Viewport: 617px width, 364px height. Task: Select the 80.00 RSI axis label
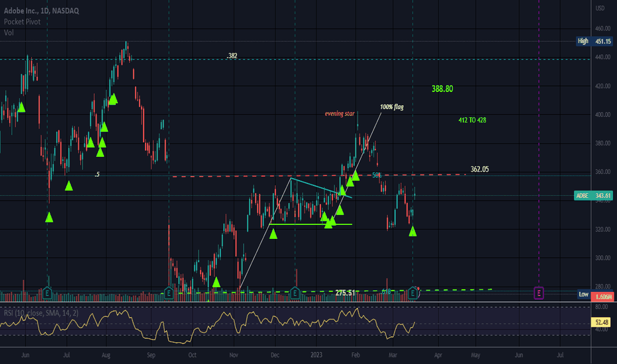[x=602, y=306]
